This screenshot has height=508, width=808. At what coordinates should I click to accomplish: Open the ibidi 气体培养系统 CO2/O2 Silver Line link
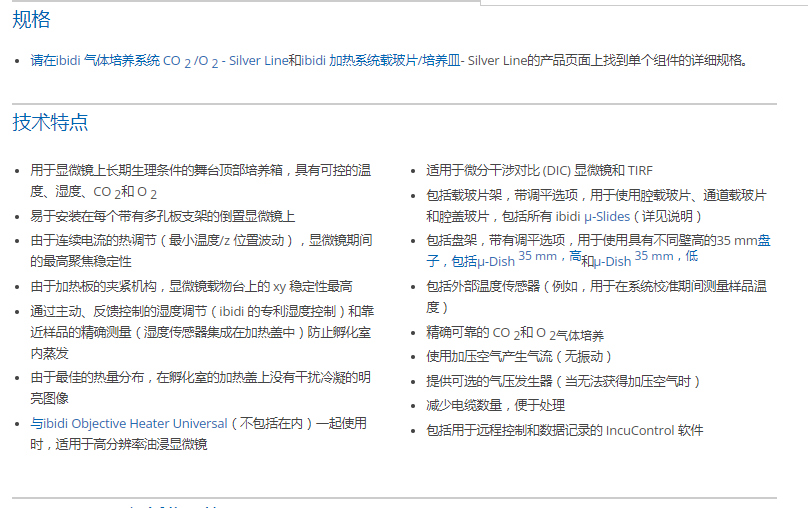[x=159, y=61]
